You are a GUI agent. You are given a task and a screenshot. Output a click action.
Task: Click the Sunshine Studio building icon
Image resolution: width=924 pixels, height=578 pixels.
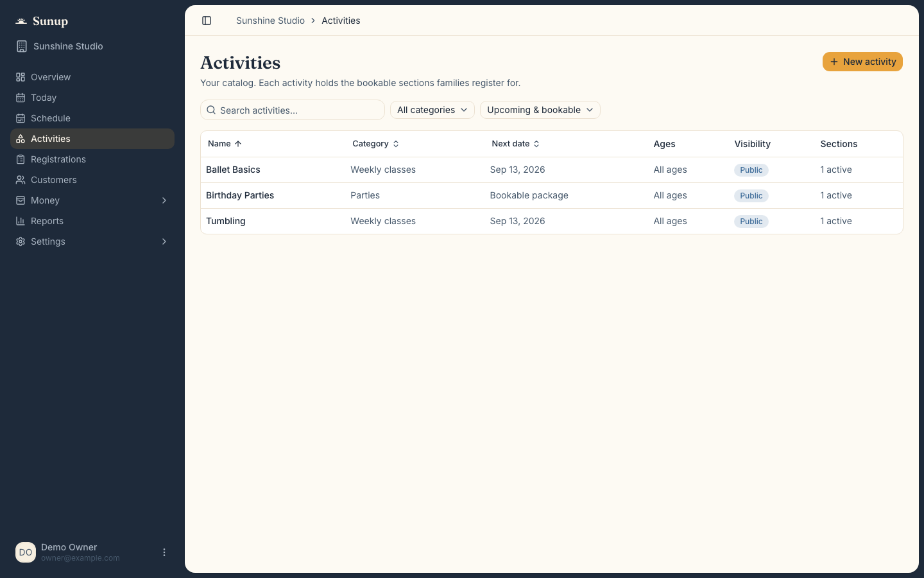point(22,46)
